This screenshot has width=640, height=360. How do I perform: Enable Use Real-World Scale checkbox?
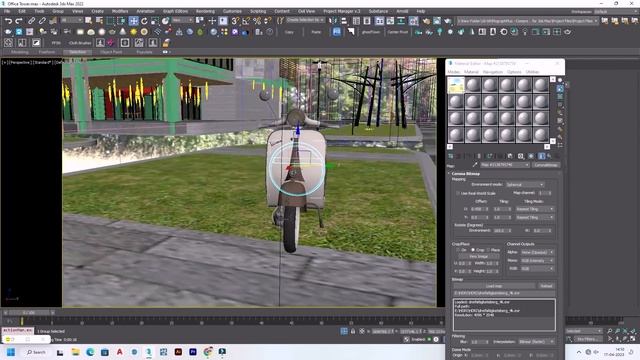[x=458, y=193]
